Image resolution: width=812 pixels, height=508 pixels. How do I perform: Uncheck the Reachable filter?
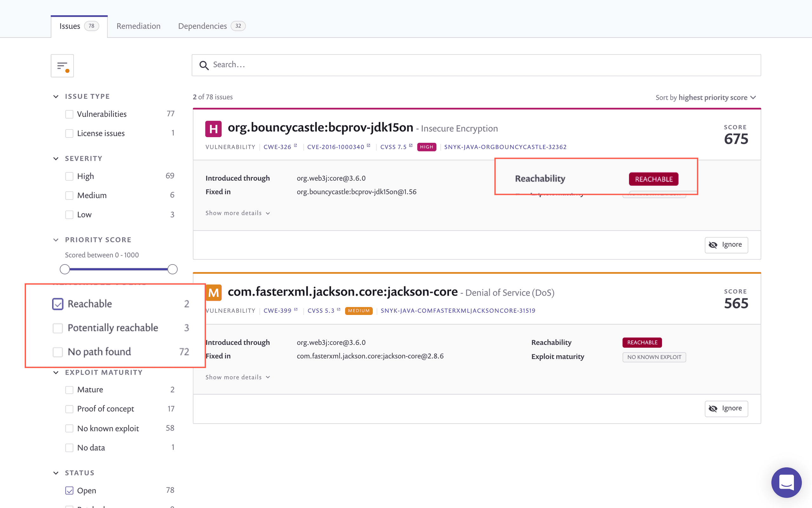[58, 304]
